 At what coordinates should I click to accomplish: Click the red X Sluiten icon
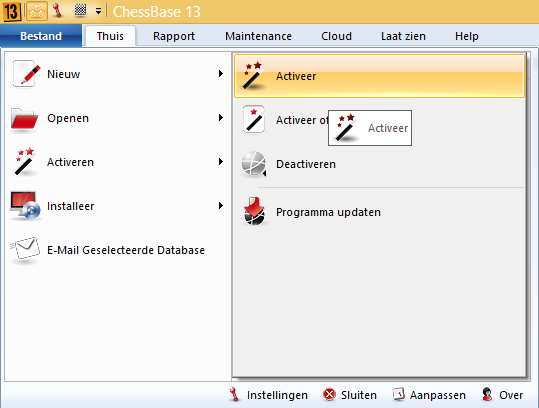329,395
